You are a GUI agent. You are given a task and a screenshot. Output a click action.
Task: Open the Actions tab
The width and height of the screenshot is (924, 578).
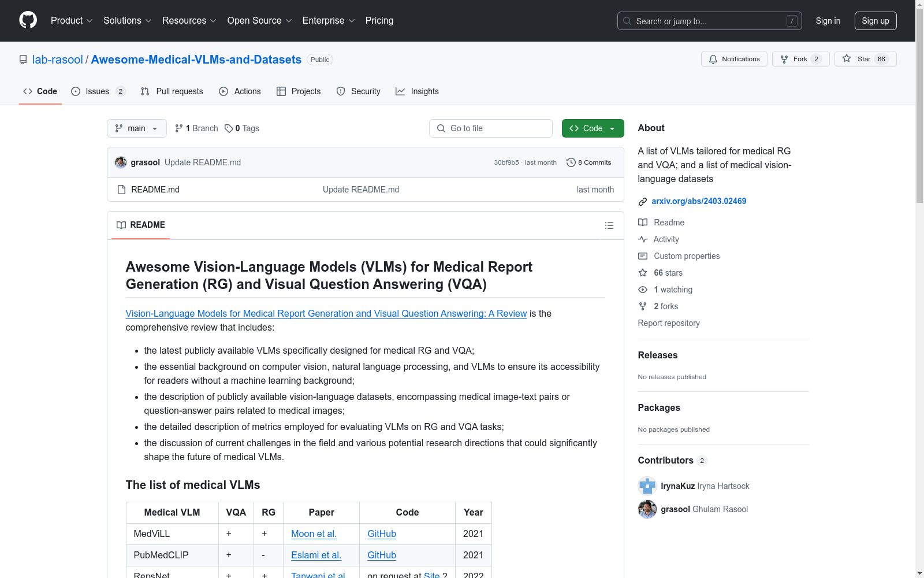click(x=240, y=91)
